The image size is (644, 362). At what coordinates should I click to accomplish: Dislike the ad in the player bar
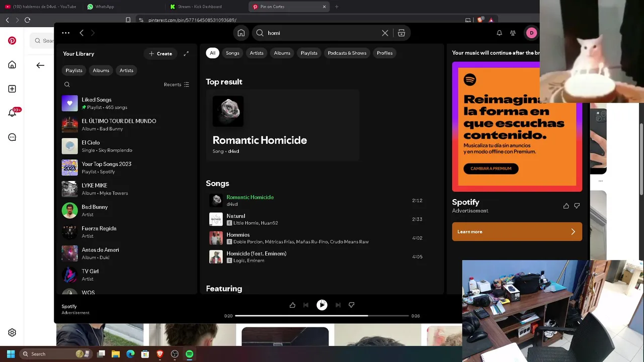tap(352, 305)
